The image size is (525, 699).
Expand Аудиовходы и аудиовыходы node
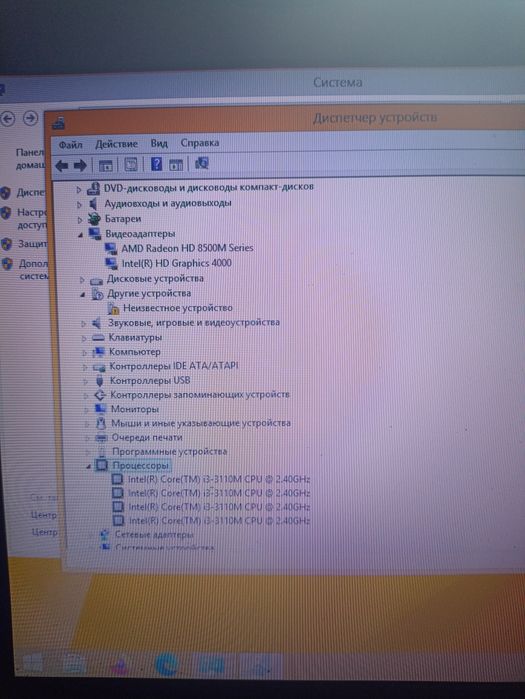pos(79,205)
